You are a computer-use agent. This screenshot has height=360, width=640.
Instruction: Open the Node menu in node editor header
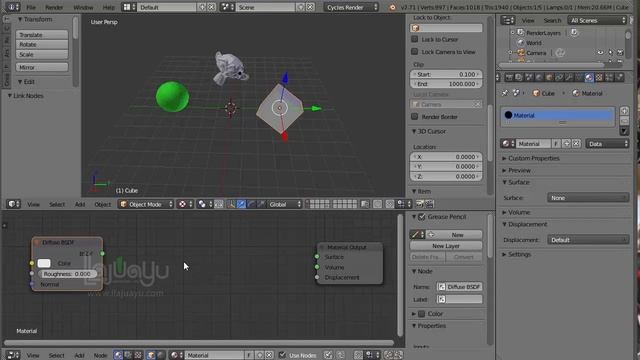[100, 355]
